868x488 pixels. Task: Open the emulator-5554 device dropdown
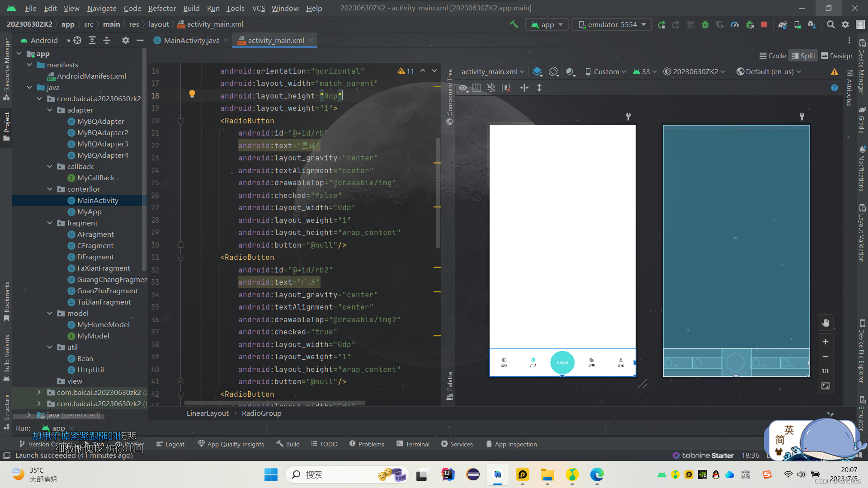click(x=612, y=24)
